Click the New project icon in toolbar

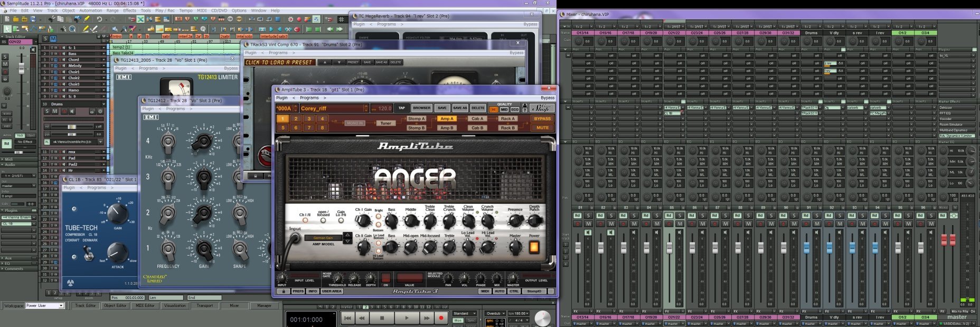click(7, 19)
